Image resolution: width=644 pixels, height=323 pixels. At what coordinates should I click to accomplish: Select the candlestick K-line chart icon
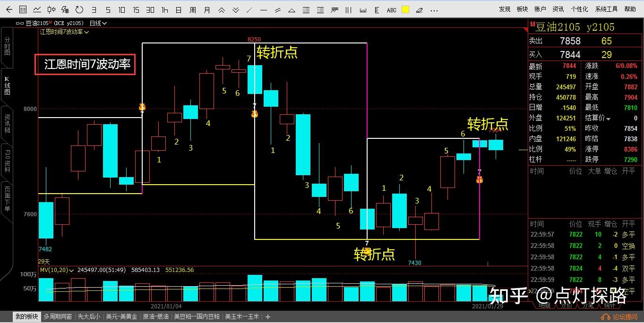(51, 9)
